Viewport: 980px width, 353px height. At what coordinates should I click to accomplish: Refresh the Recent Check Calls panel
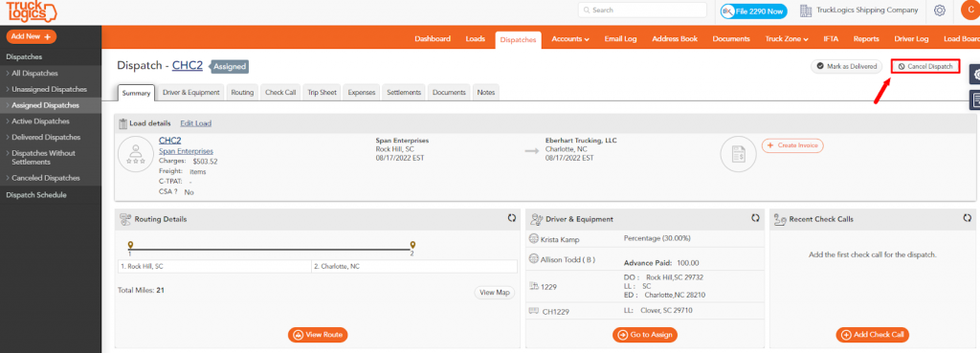point(968,218)
